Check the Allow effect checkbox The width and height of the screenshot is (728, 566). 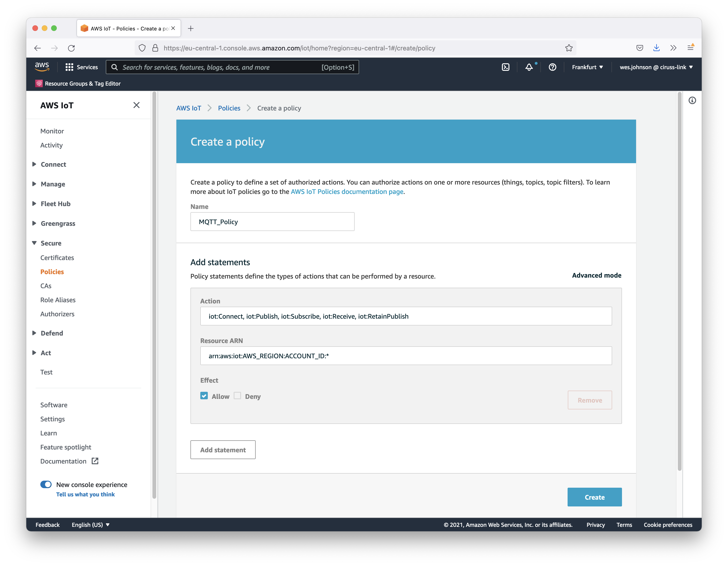pos(204,396)
